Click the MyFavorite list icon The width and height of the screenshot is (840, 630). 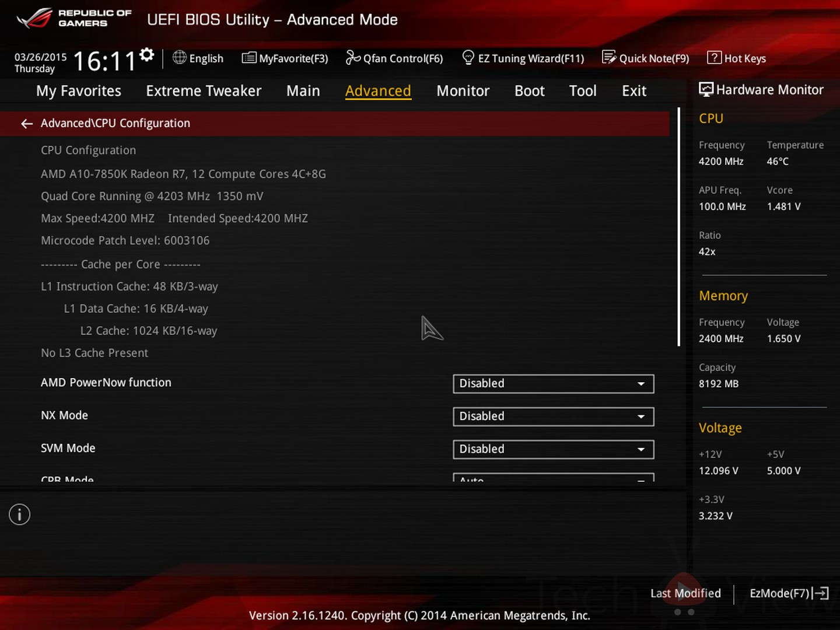pos(249,57)
